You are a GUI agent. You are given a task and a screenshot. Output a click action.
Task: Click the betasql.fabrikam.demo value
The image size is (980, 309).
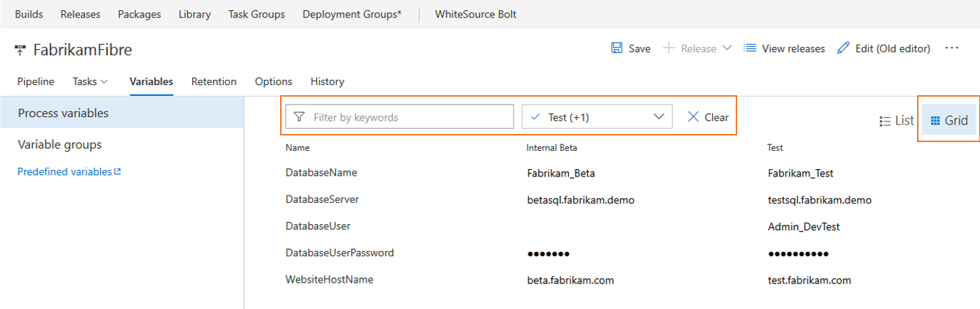(581, 200)
